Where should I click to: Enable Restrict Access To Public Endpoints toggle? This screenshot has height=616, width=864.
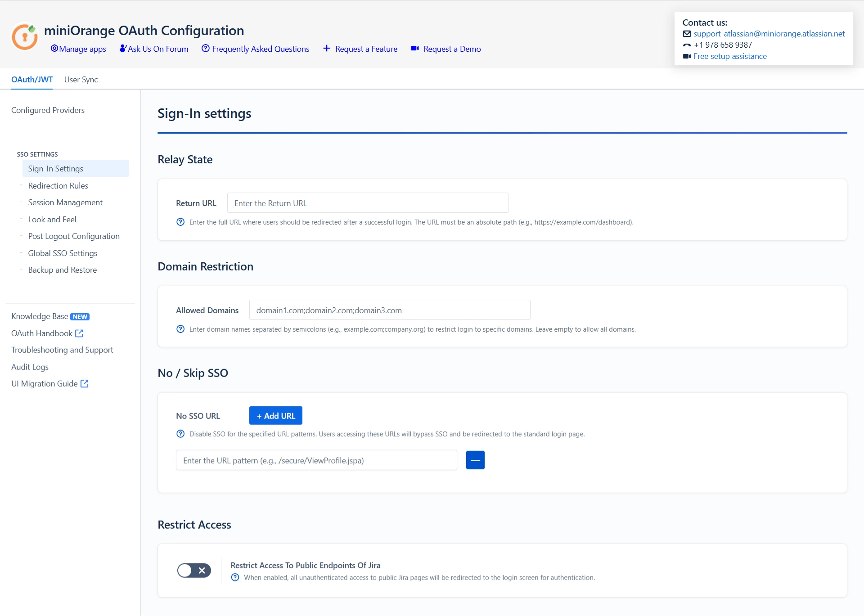(194, 571)
